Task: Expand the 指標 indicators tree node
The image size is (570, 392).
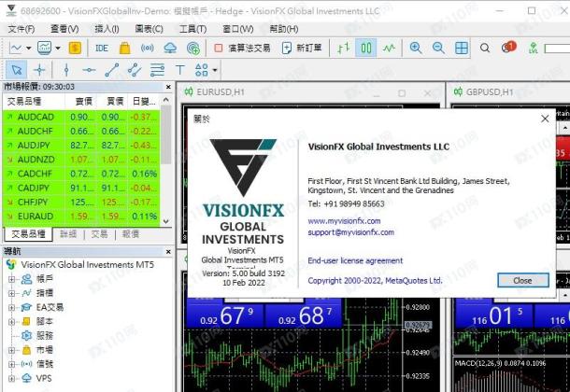Action: point(11,293)
